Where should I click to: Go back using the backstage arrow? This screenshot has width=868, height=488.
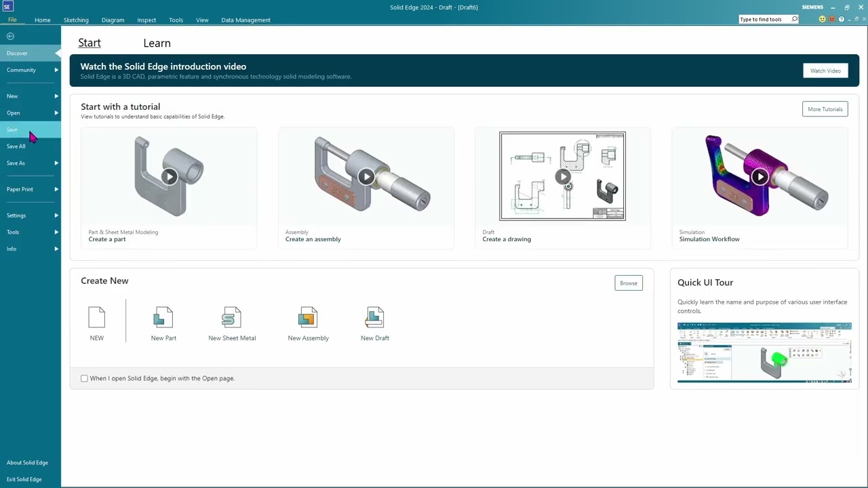point(10,36)
